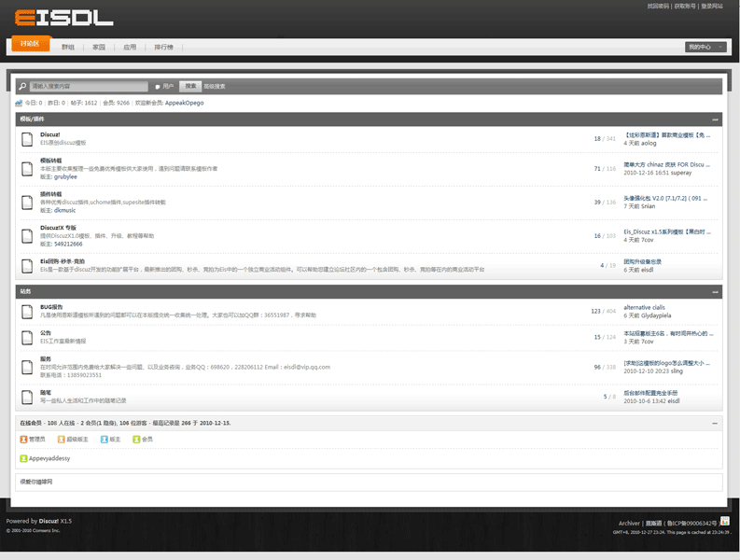Open the 高级搜索 advanced search link
Screen dimensions: 740x560
(215, 87)
